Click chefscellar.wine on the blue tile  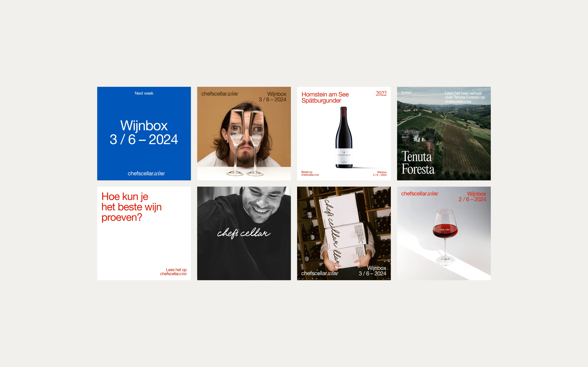(x=146, y=173)
